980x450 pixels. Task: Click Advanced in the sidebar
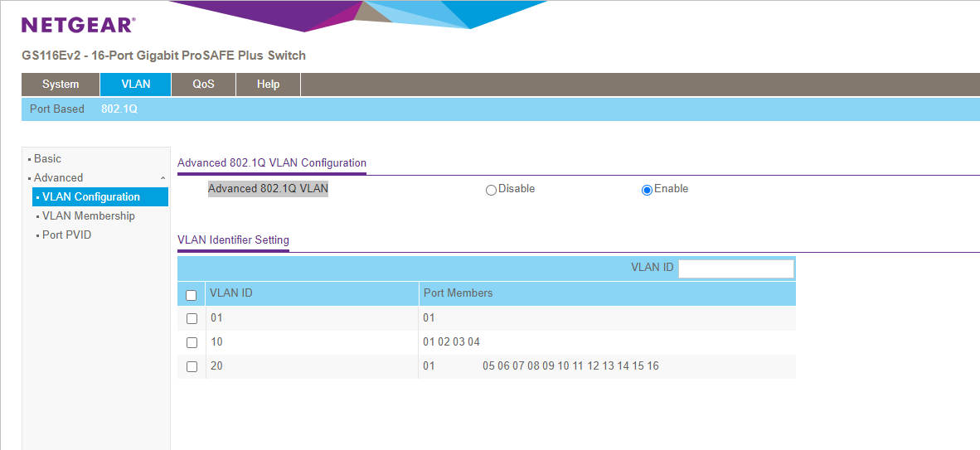coord(58,177)
